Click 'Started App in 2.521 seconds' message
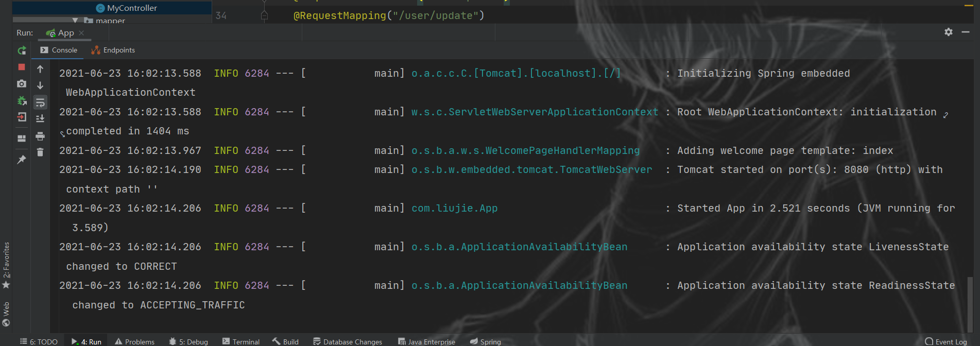 click(764, 208)
